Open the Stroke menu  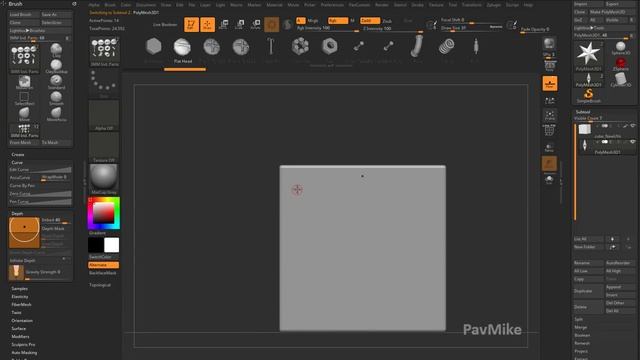click(417, 5)
